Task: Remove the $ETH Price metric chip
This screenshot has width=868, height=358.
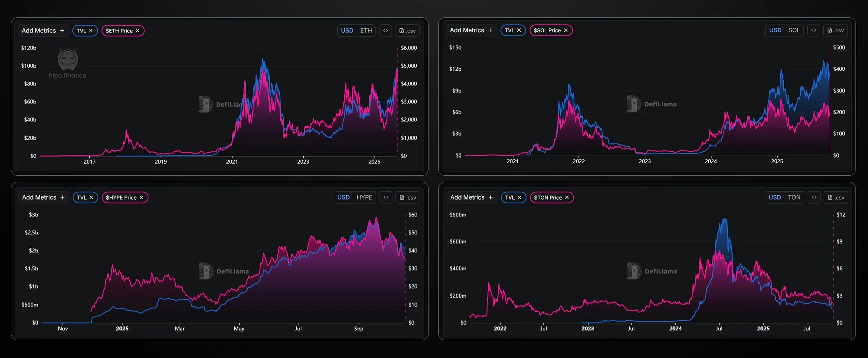Action: click(138, 31)
